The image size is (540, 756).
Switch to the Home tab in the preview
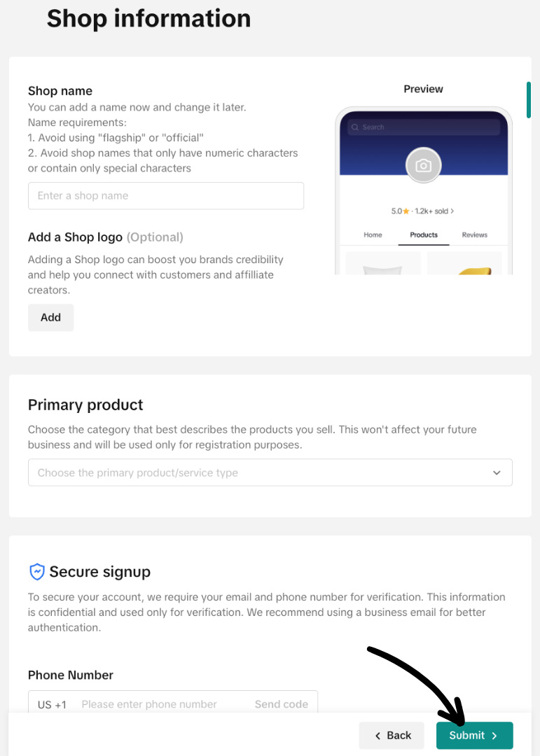373,235
